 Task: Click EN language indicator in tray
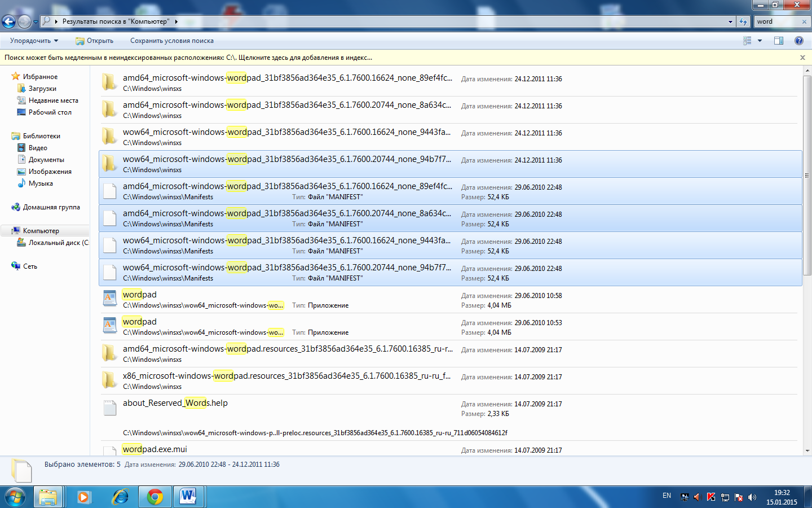[x=667, y=496]
